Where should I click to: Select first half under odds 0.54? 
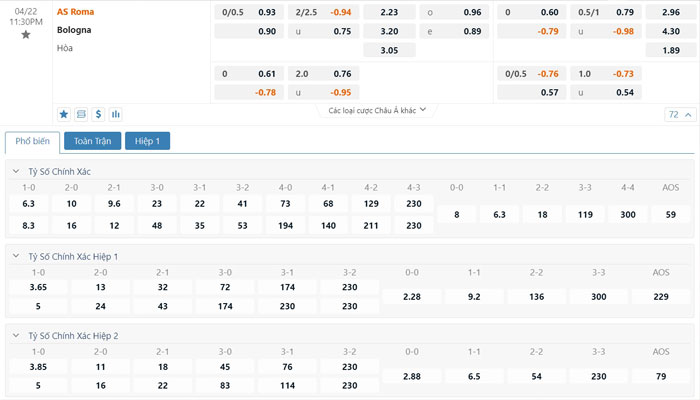pos(606,92)
